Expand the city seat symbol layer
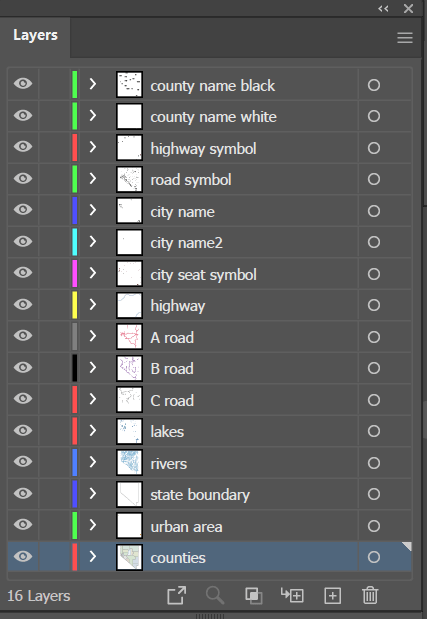Screen dimensions: 427x619 tap(93, 273)
